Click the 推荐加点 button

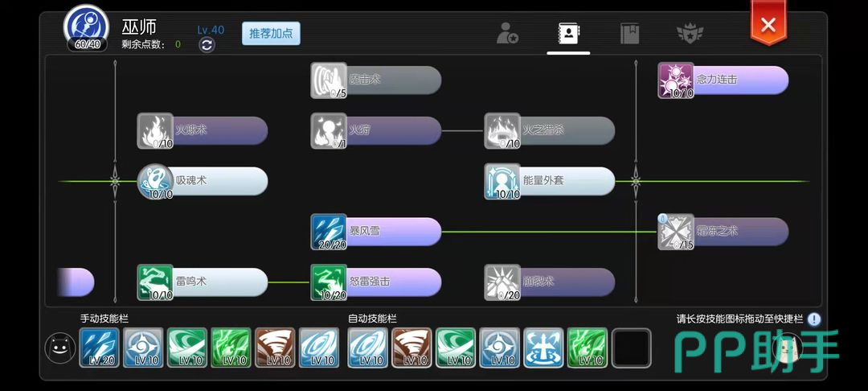[x=271, y=33]
